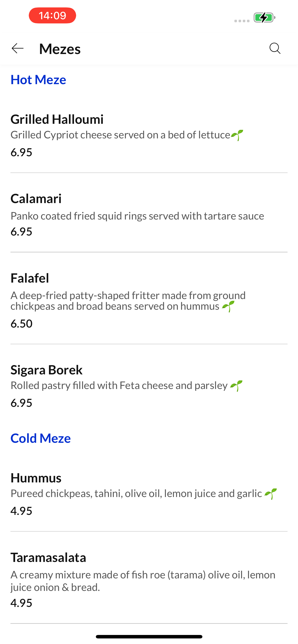
Task: Tap the leaf icon next to Sigara Borek
Action: [236, 386]
